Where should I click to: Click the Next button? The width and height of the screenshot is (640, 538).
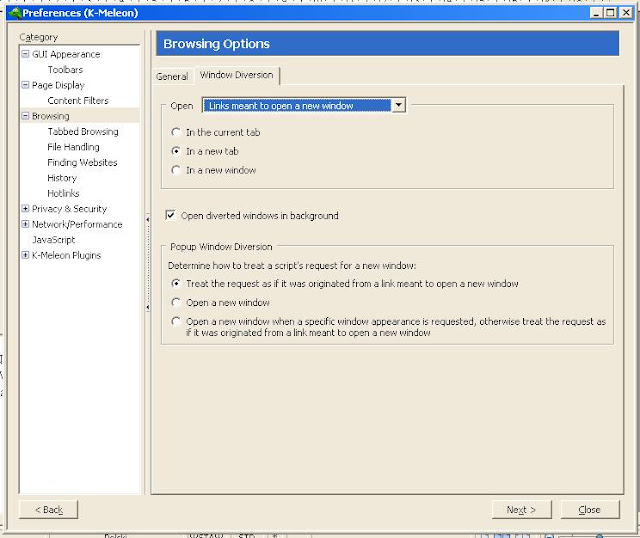tap(521, 510)
